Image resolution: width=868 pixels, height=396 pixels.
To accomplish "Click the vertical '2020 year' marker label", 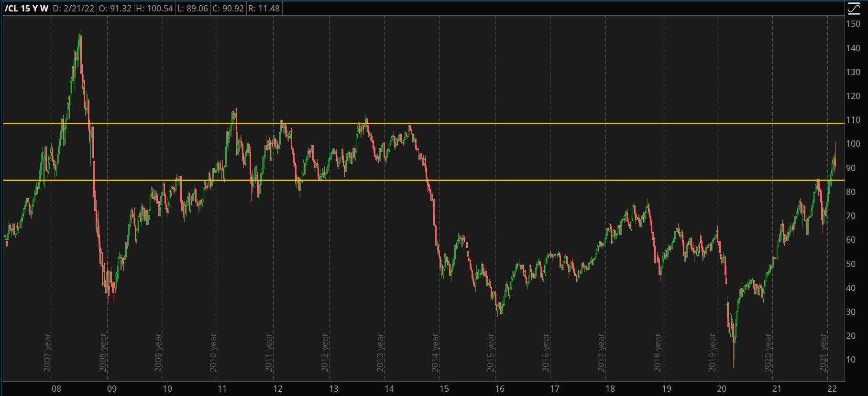I will pyautogui.click(x=769, y=353).
